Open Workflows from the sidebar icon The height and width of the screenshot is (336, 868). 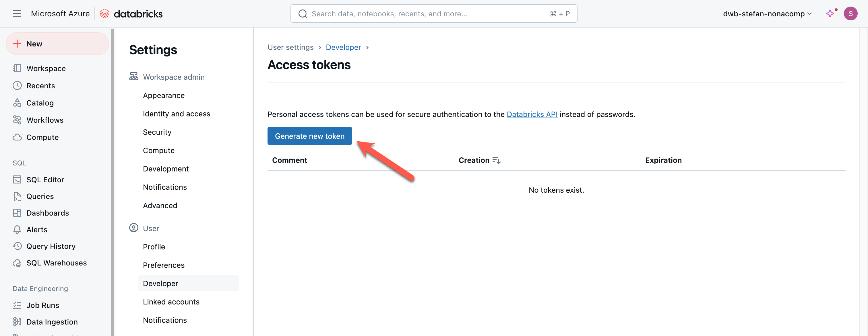pyautogui.click(x=17, y=120)
